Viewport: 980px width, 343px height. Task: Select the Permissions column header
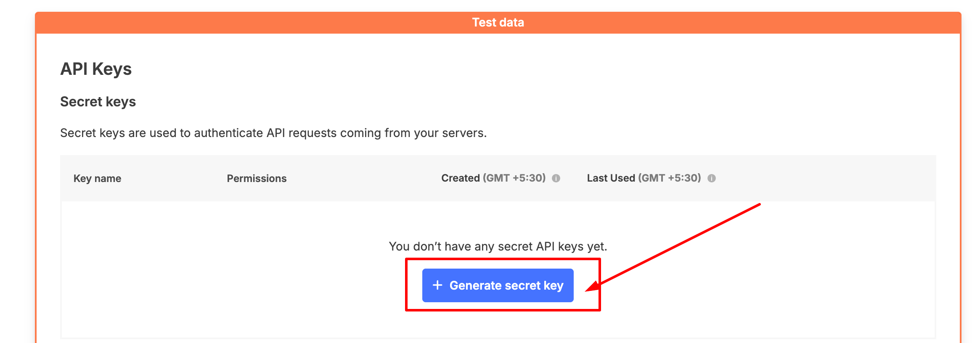(257, 178)
